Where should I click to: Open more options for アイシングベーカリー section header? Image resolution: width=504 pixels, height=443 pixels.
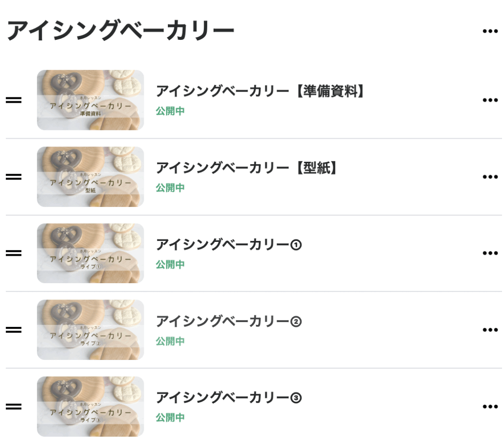[490, 31]
